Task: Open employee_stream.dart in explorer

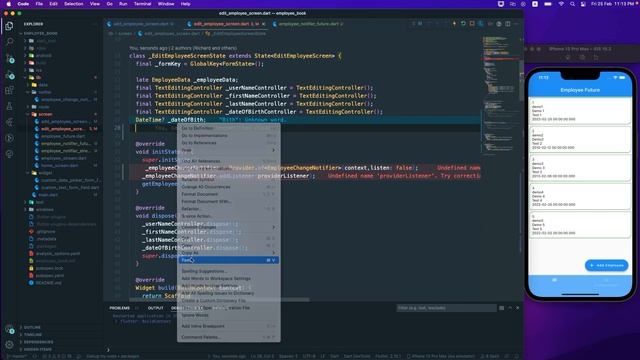Action: coord(64,158)
